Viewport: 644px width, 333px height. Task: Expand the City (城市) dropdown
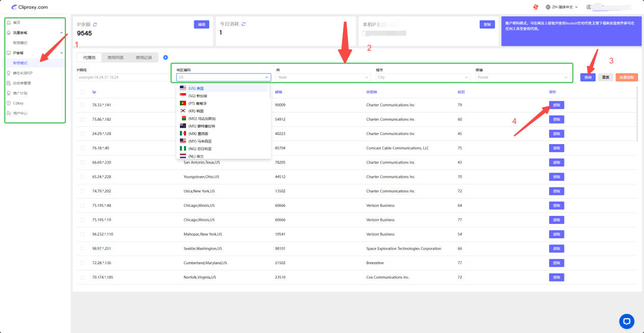click(422, 77)
